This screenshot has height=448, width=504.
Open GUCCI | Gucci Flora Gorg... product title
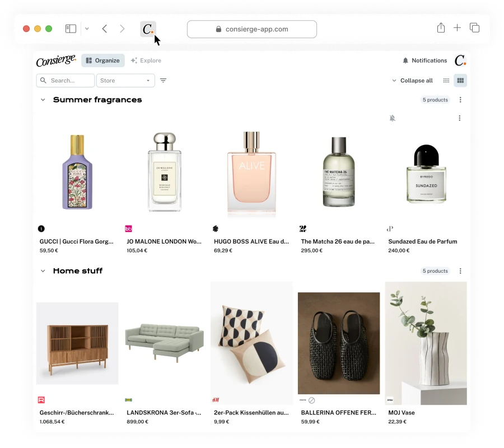[x=77, y=241]
